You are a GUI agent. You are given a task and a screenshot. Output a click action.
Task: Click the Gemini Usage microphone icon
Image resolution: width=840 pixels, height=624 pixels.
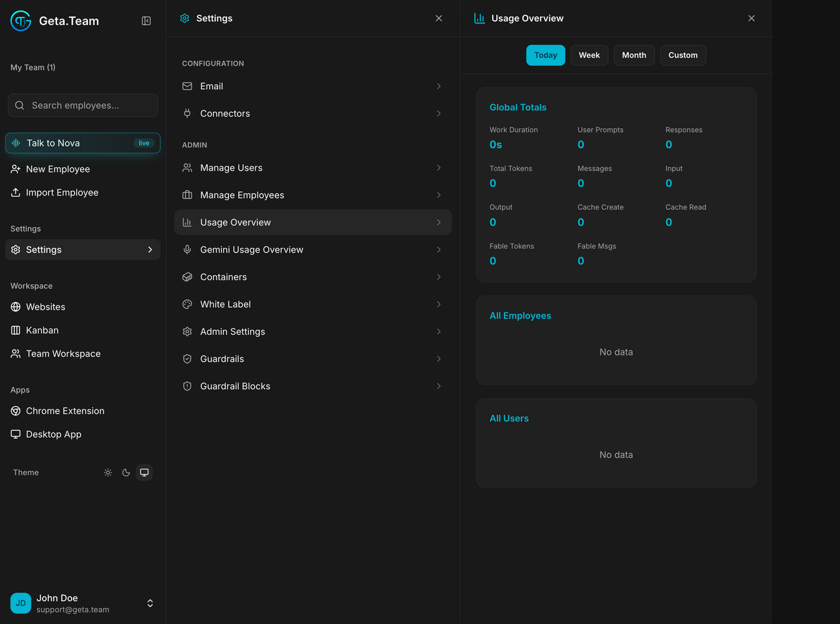click(x=187, y=249)
